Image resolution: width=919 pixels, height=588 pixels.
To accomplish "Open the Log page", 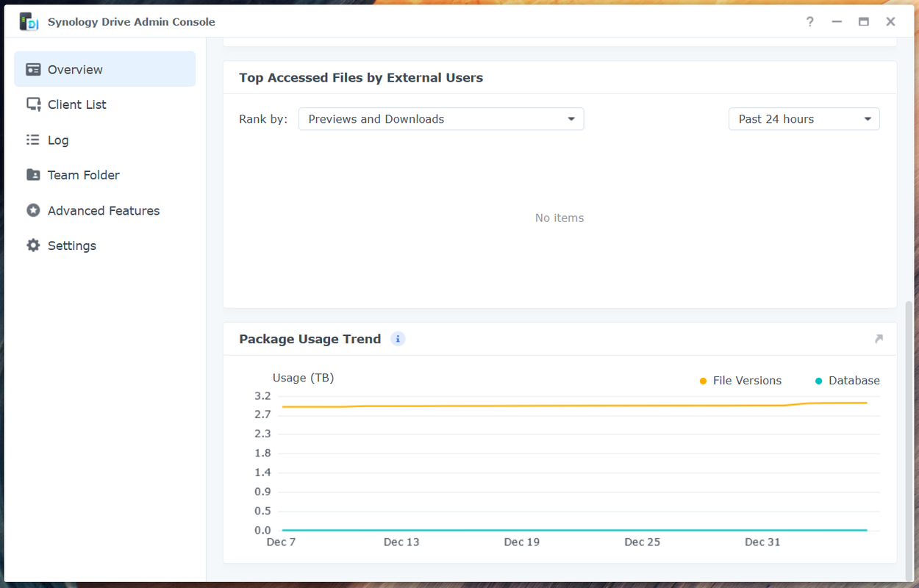I will tap(105, 140).
